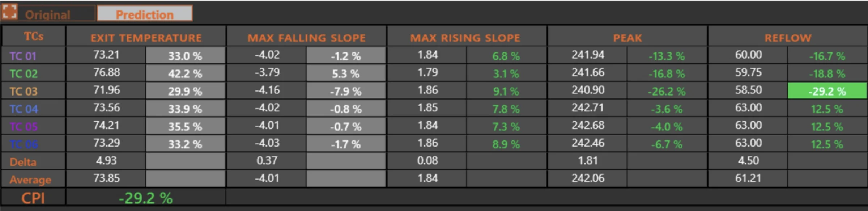Select the MAX RISING SLOPE header
868x211 pixels.
(465, 38)
